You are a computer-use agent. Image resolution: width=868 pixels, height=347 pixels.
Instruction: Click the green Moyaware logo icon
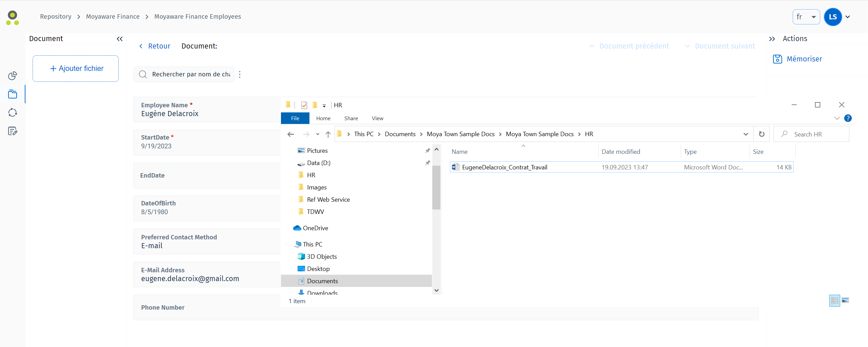[13, 18]
